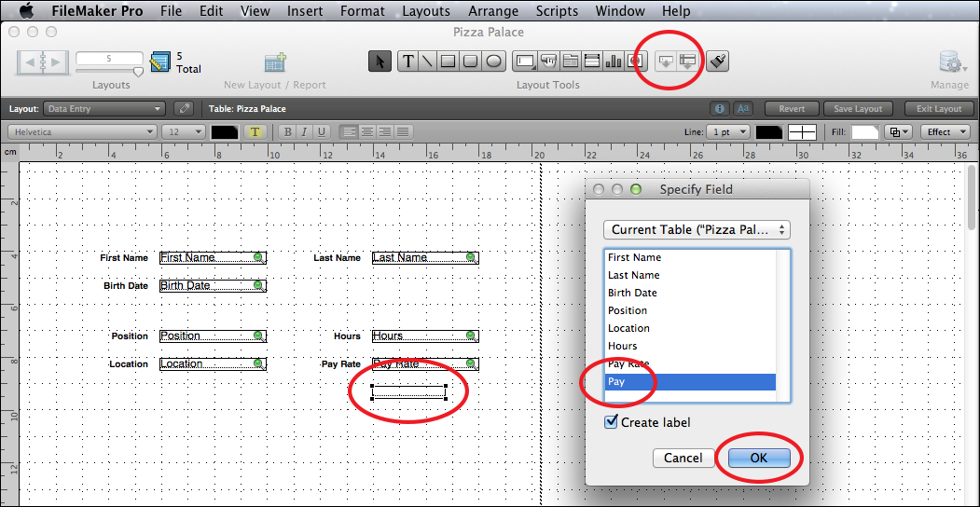Click the Part tool icon
Screen dimensions: 980x507
pyautogui.click(x=687, y=62)
